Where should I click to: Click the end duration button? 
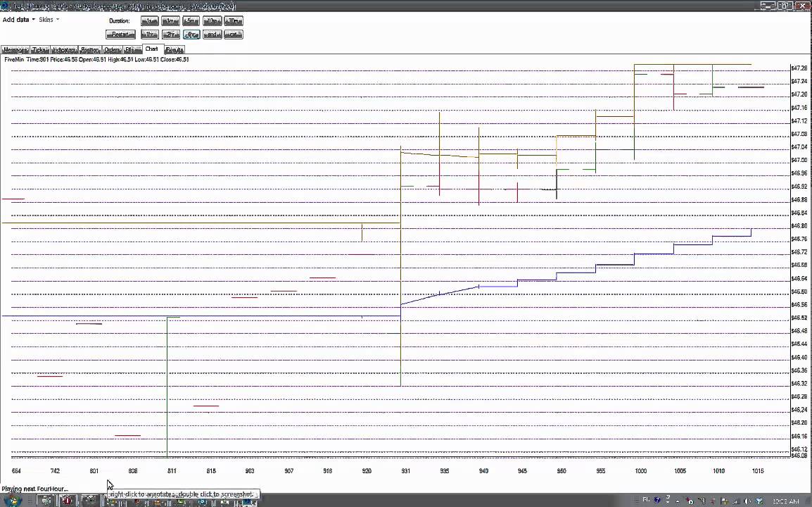pyautogui.click(x=212, y=35)
